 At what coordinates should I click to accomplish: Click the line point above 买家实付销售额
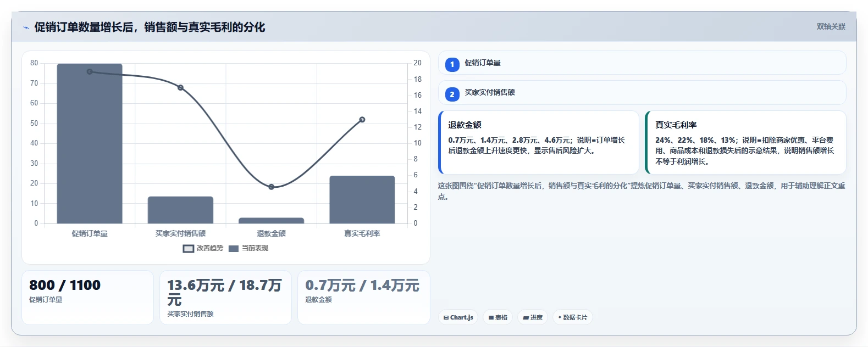[180, 88]
